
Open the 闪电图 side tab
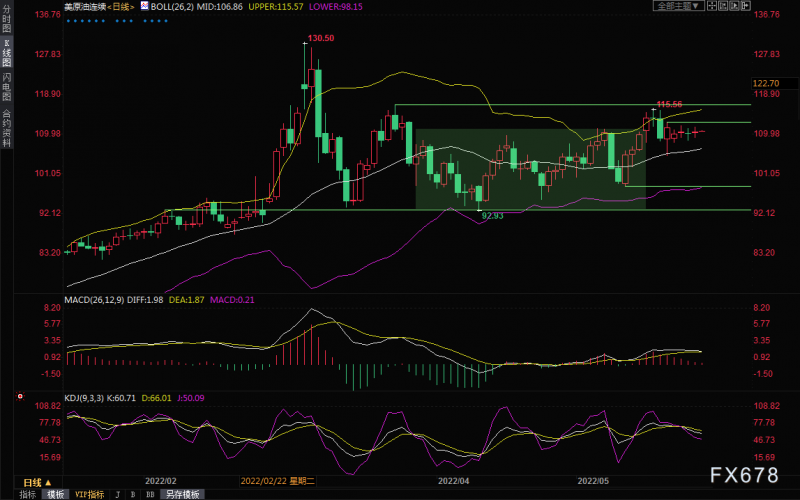click(6, 87)
